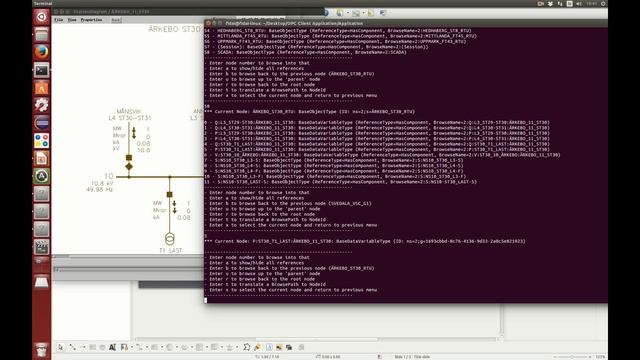The image size is (640, 360).
Task: Select the T1 LAST transformer symbol
Action: click(x=170, y=238)
